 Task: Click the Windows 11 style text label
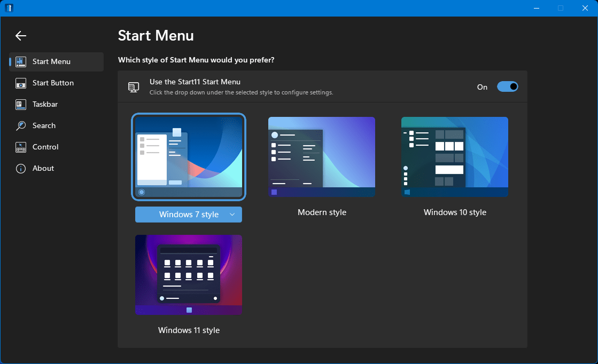pos(189,330)
